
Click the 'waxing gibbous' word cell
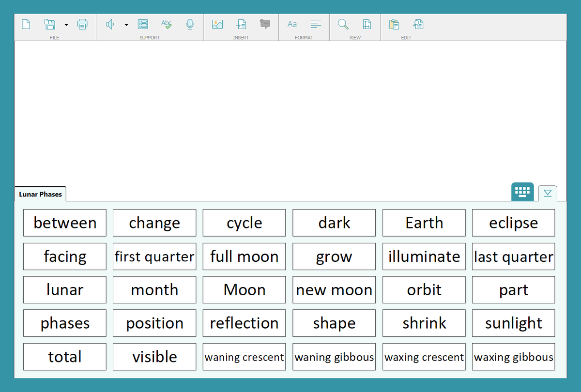tap(513, 357)
